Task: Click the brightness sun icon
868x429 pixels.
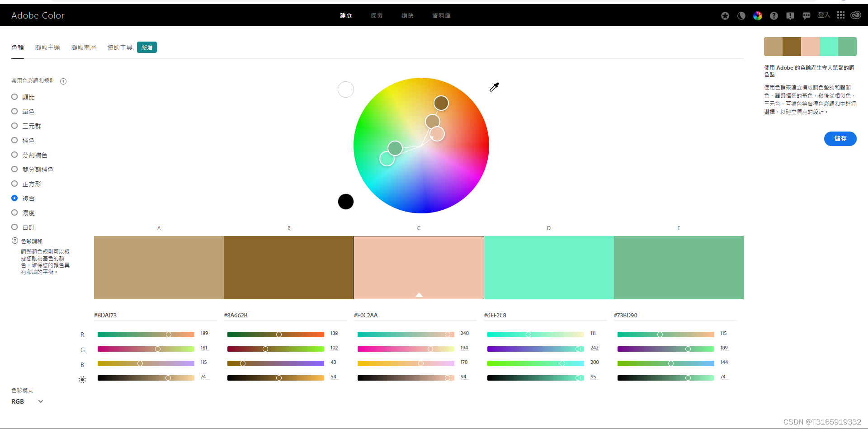Action: point(82,380)
